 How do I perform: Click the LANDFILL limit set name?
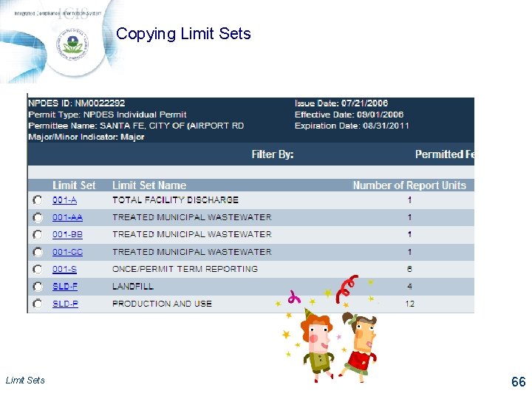pyautogui.click(x=133, y=287)
